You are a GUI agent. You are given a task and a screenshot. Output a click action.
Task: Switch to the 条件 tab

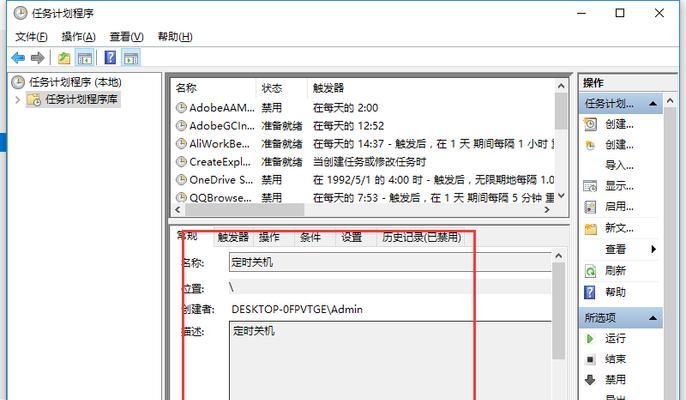coord(310,238)
